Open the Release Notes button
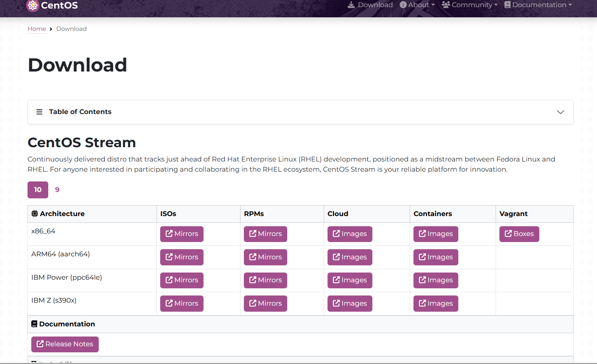Image resolution: width=597 pixels, height=364 pixels. click(65, 344)
